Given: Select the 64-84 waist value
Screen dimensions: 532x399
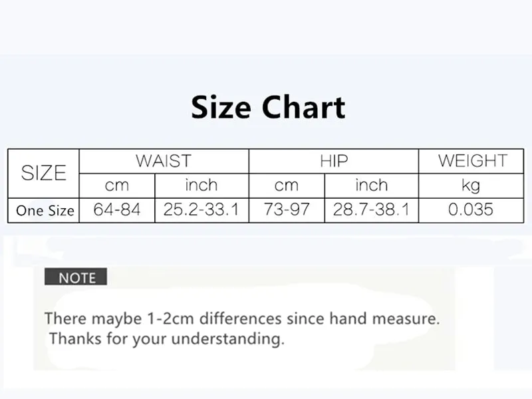Looking at the screenshot, I should pos(117,209).
